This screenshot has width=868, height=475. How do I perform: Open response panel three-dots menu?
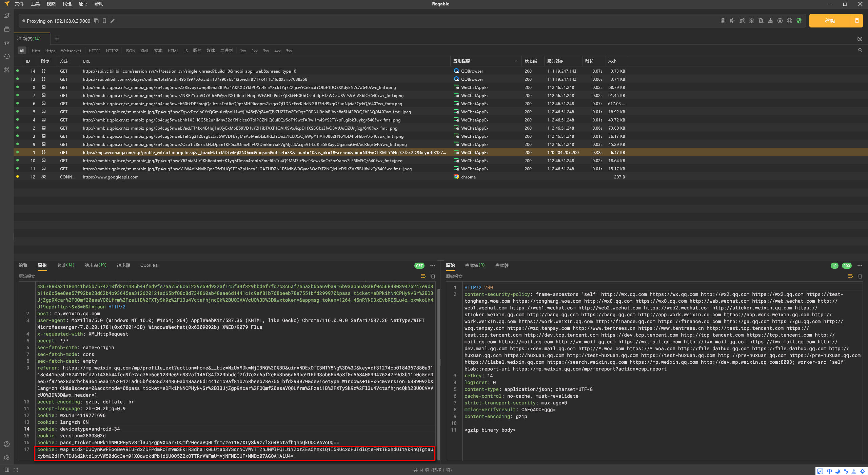[x=860, y=266]
